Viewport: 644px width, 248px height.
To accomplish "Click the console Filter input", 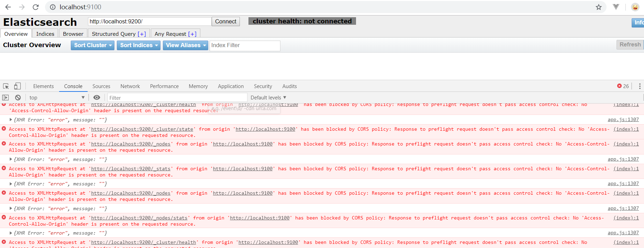I will click(x=177, y=98).
